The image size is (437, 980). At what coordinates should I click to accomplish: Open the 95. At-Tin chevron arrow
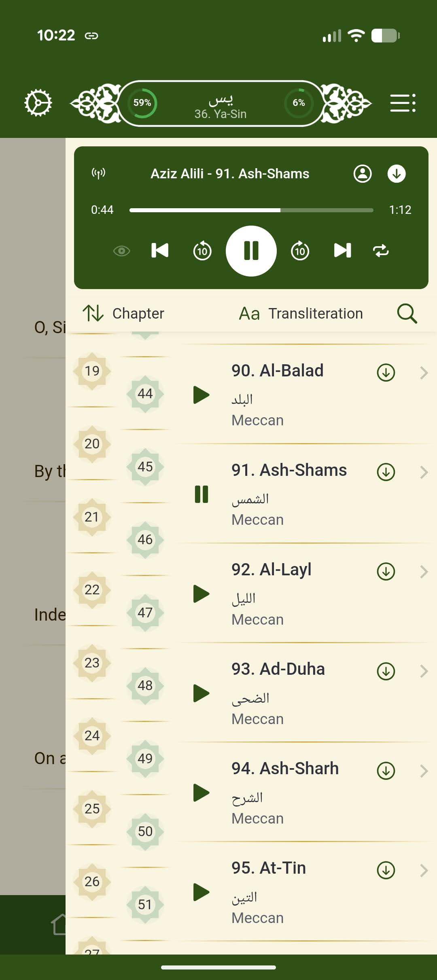coord(424,870)
